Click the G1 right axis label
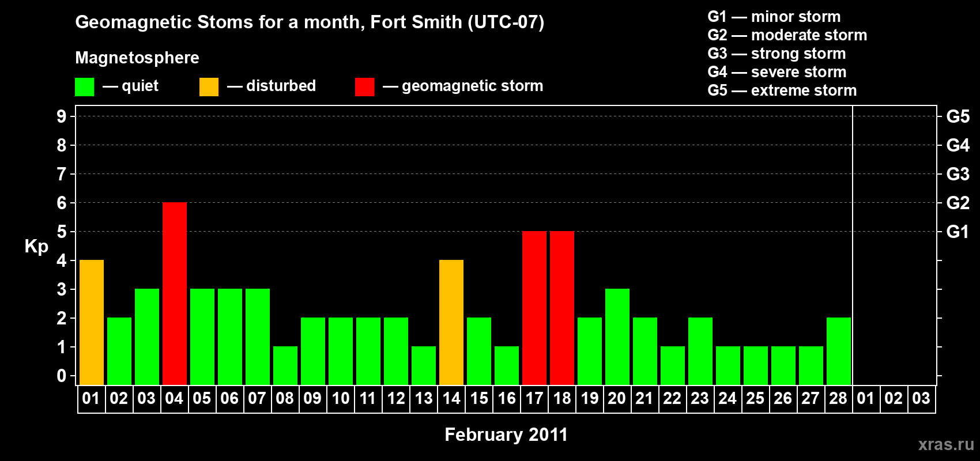 point(958,232)
